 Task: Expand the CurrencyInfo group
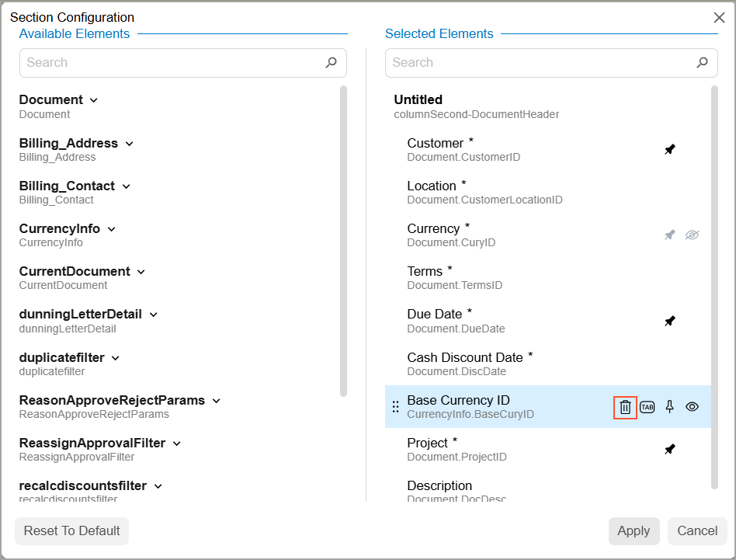(x=112, y=229)
